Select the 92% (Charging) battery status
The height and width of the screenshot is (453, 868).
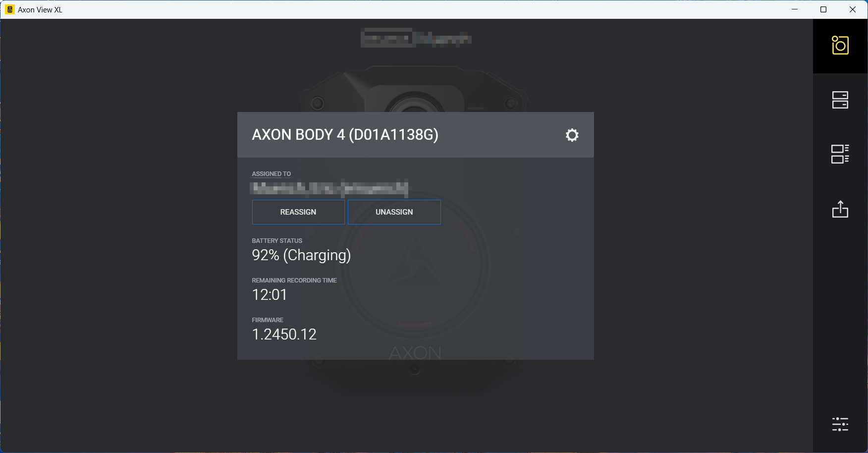[301, 255]
